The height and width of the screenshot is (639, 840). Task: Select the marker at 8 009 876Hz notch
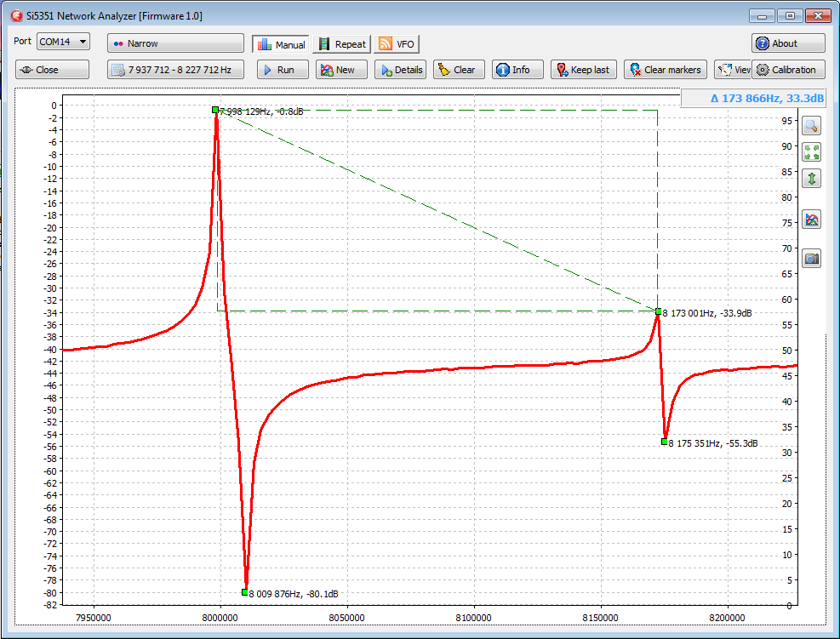(245, 592)
